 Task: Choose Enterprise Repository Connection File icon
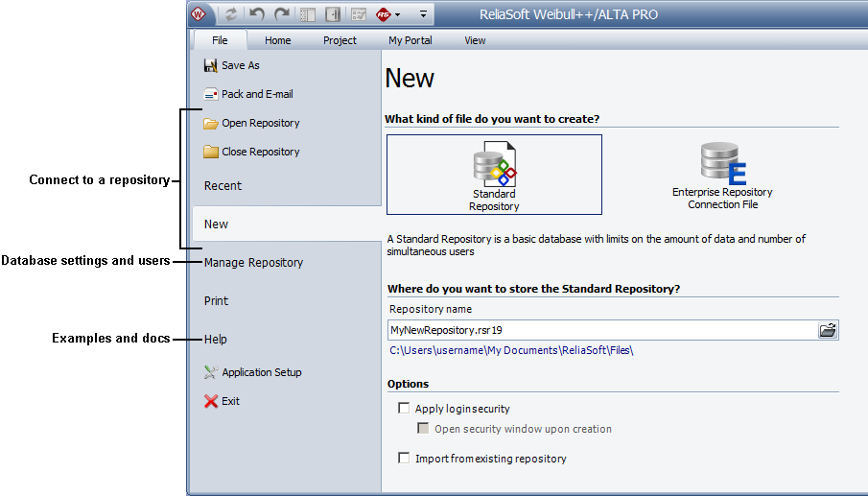pyautogui.click(x=722, y=175)
